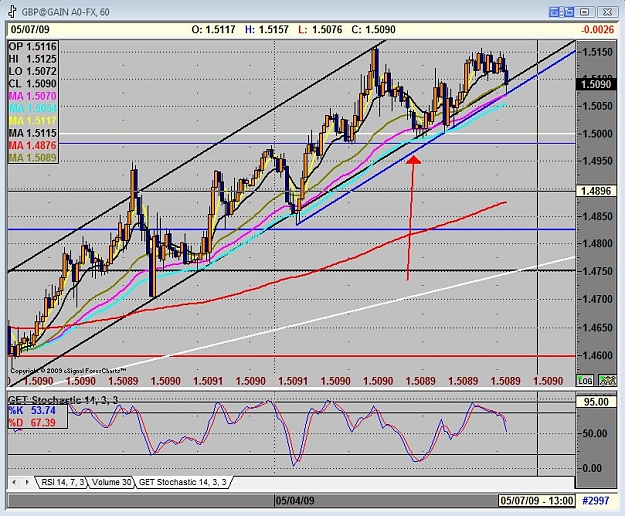This screenshot has width=625, height=516.
Task: Click the red arrow line tool annotation's target at 1.5000 white line
Action: (414, 159)
